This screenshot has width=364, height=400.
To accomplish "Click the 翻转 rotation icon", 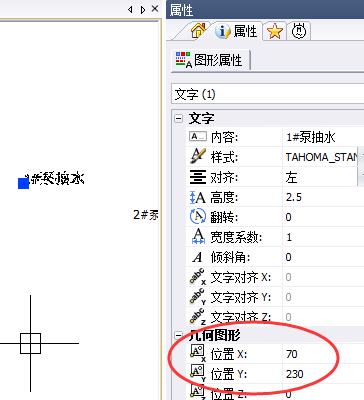I will tap(198, 216).
